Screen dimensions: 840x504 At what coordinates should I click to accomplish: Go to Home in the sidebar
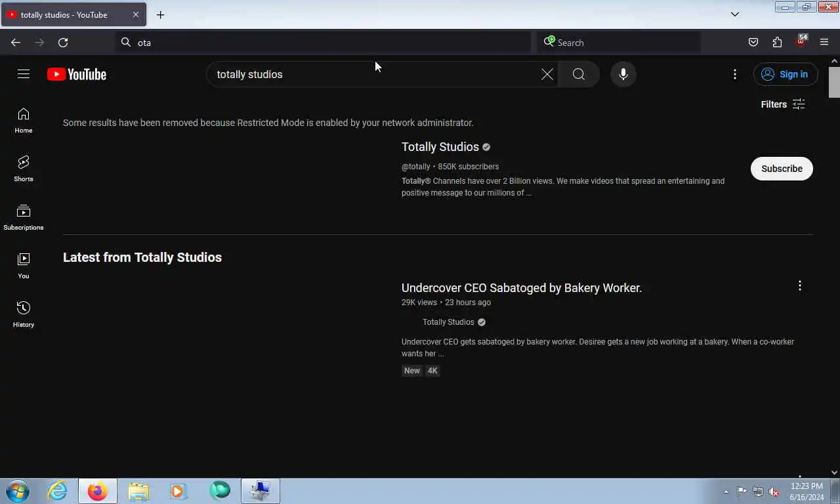(x=24, y=121)
